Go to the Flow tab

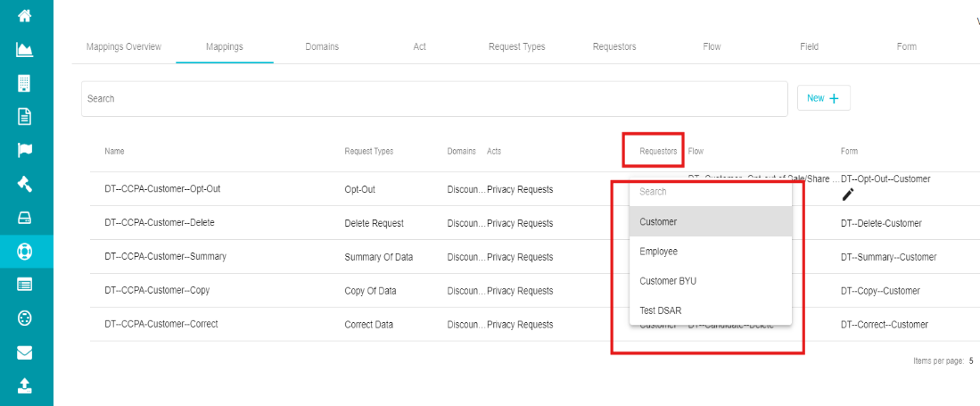tap(712, 47)
